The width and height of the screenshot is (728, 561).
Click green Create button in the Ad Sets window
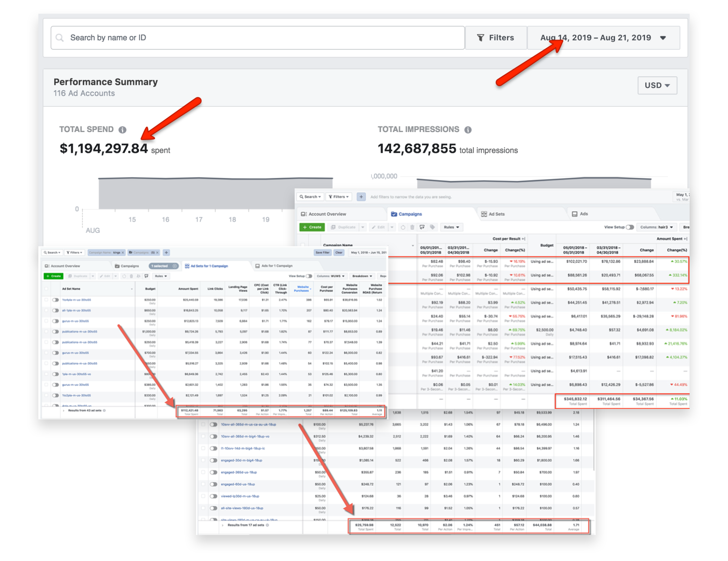[54, 276]
